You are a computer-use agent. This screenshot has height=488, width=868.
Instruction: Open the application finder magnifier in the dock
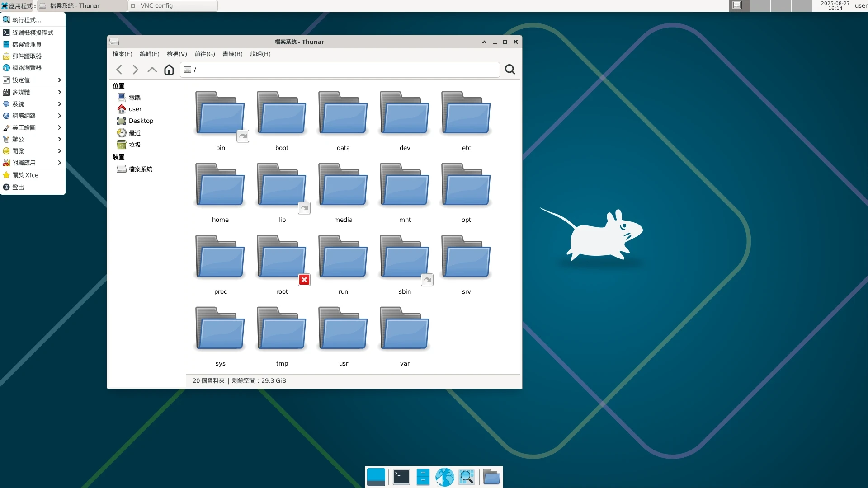click(467, 477)
